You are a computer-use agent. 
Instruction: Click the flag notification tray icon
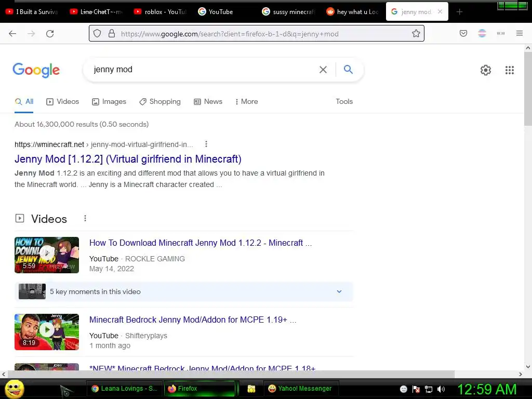click(416, 389)
